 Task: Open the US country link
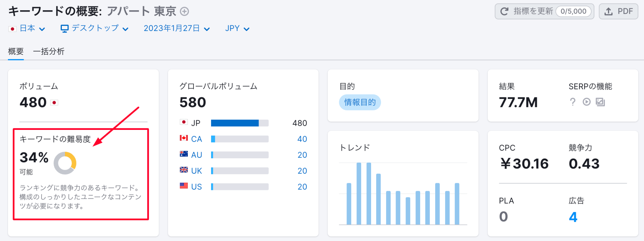pyautogui.click(x=196, y=187)
